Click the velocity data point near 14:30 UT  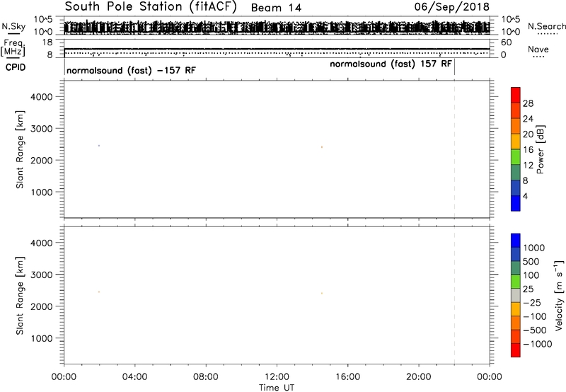(x=322, y=293)
